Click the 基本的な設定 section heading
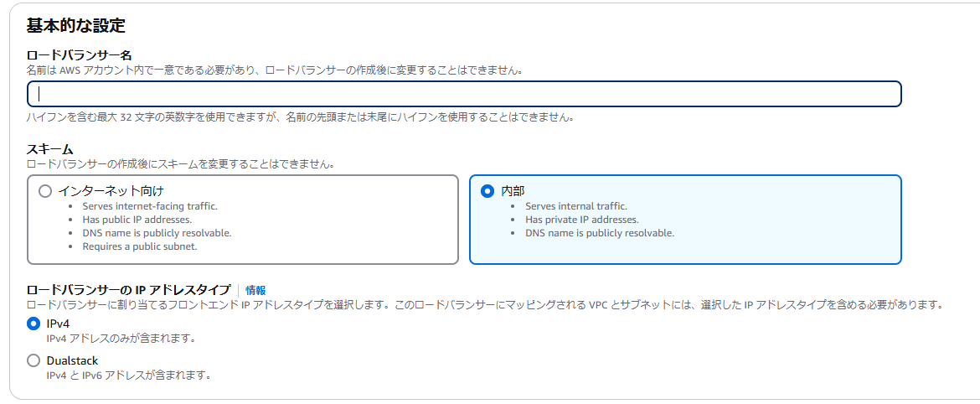This screenshot has height=404, width=980. click(x=75, y=26)
